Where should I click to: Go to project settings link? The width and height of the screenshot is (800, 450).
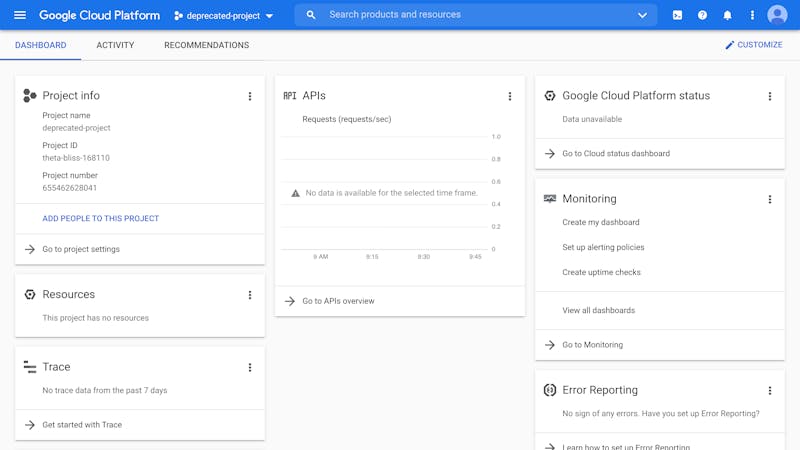click(81, 249)
